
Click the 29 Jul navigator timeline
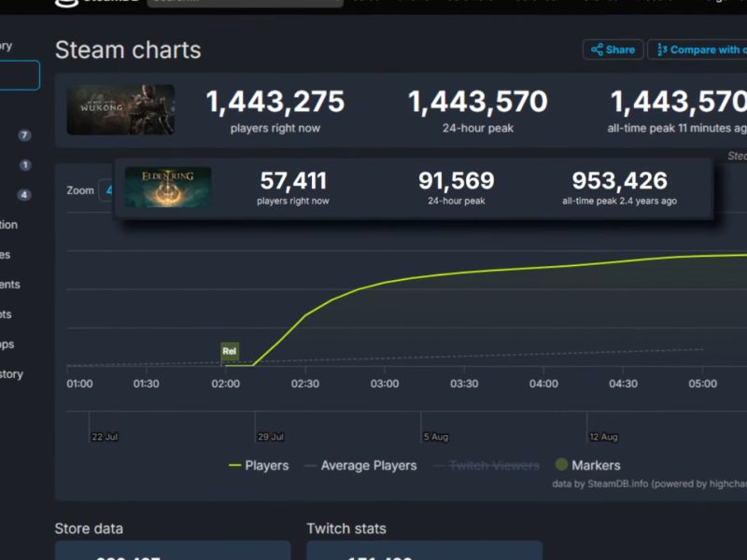coord(270,437)
